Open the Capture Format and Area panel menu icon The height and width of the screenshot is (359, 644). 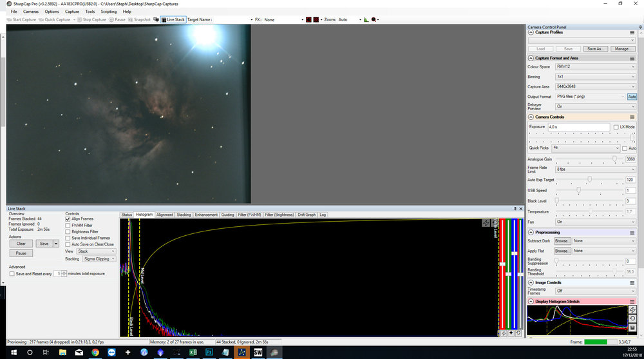pyautogui.click(x=632, y=59)
